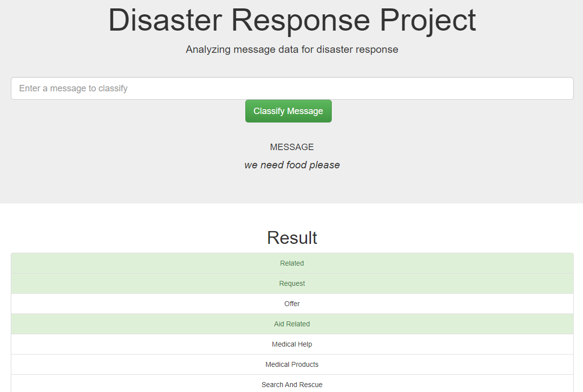
Task: Select the displayed message text
Action: (292, 165)
